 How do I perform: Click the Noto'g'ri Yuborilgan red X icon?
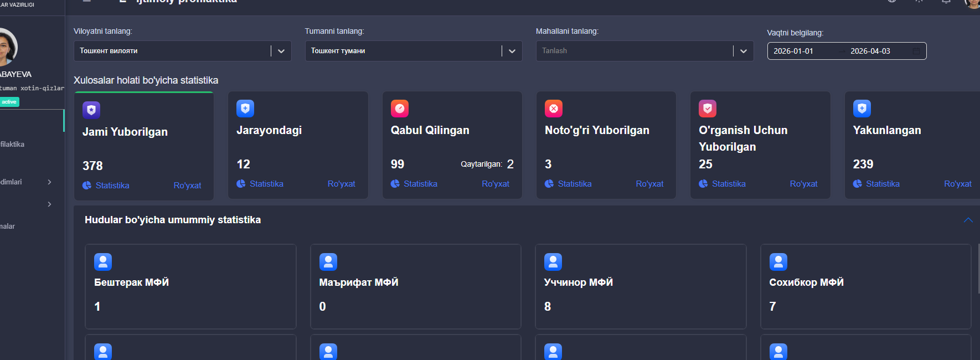click(x=554, y=109)
